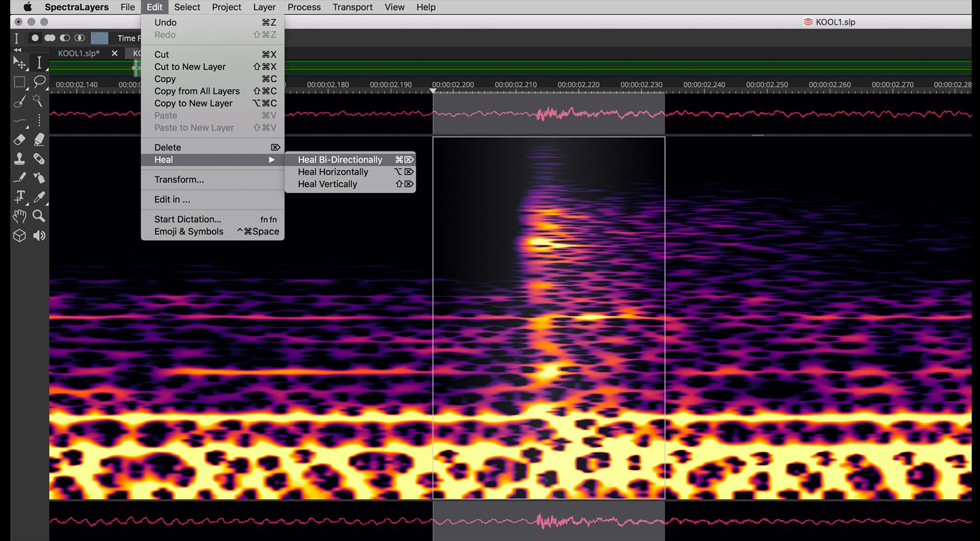Select the vertical dotted Transient Selection tool
The image size is (980, 541).
pyautogui.click(x=39, y=120)
